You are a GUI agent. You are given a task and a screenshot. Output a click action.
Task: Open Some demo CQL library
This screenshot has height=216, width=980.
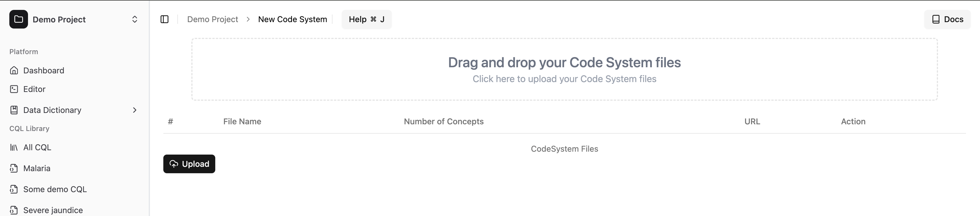tap(55, 189)
